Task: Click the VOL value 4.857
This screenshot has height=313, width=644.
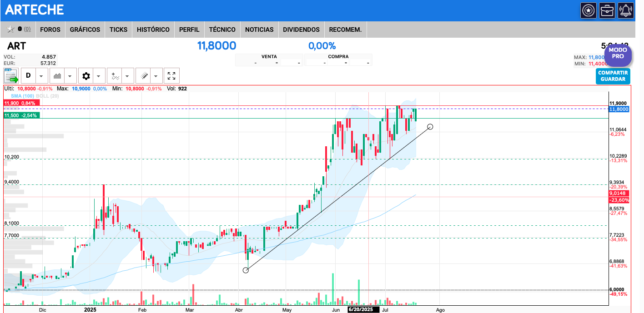Action: pos(49,57)
